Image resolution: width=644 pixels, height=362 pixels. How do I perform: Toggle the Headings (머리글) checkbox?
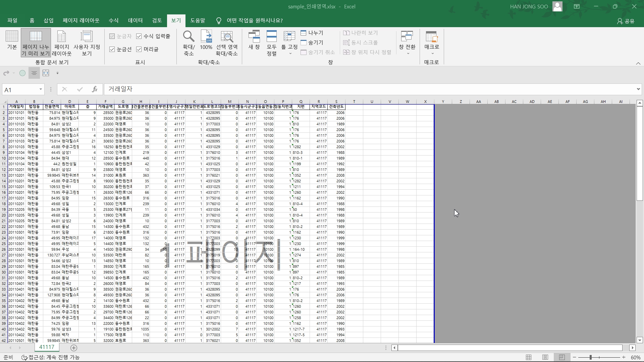pos(139,49)
